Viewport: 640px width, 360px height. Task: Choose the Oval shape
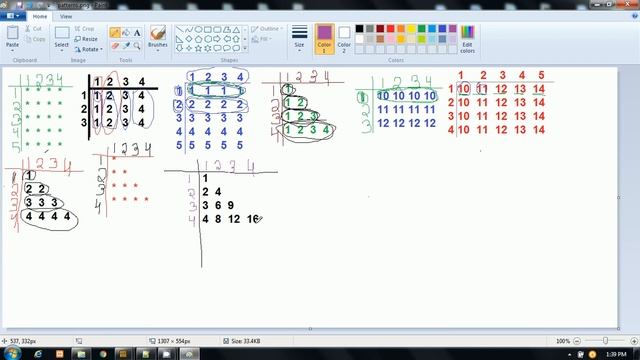(198, 30)
